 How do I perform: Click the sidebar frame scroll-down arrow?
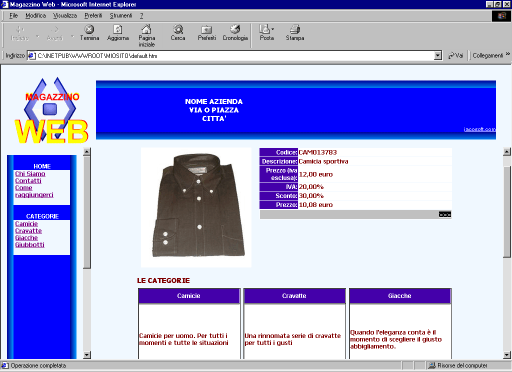(x=87, y=355)
